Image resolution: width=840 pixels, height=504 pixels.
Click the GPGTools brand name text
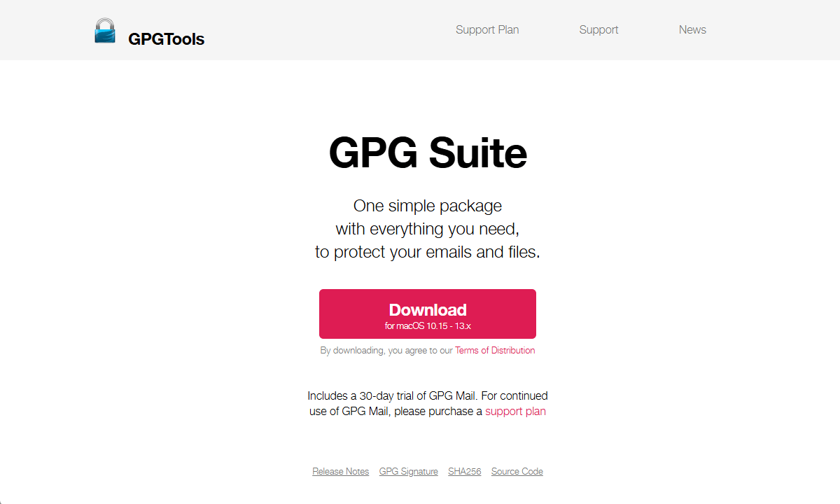165,39
